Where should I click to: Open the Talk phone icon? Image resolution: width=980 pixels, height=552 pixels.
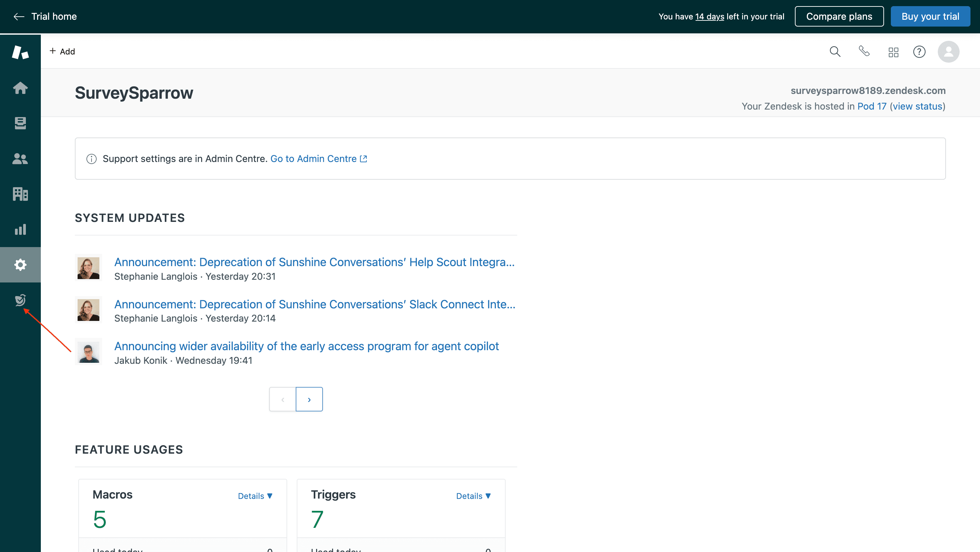click(x=864, y=51)
